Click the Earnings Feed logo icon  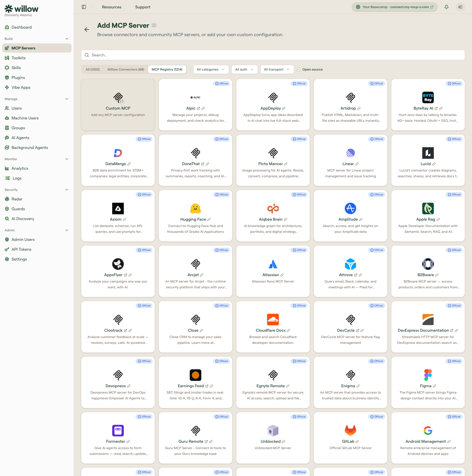pos(196,375)
